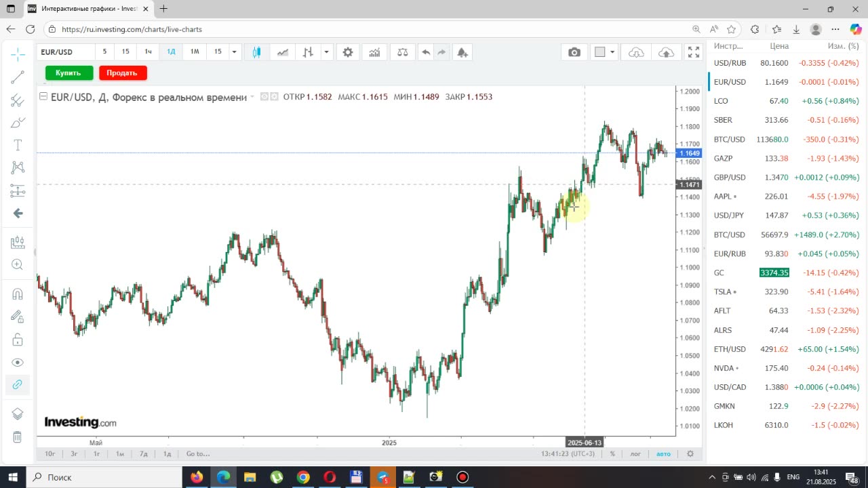
Task: Expand the time interval dropdown arrow
Action: (234, 52)
